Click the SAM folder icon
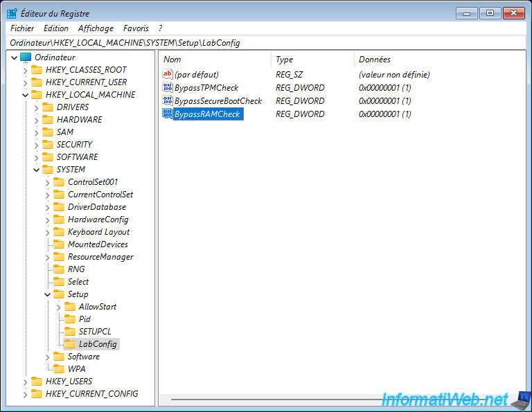 click(x=48, y=132)
